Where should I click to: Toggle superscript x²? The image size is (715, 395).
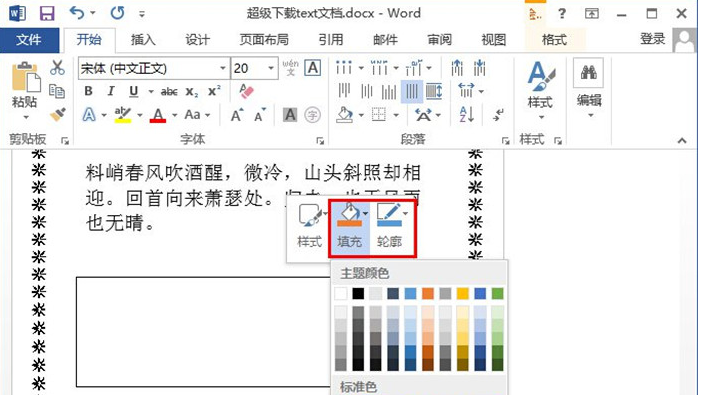coord(214,91)
